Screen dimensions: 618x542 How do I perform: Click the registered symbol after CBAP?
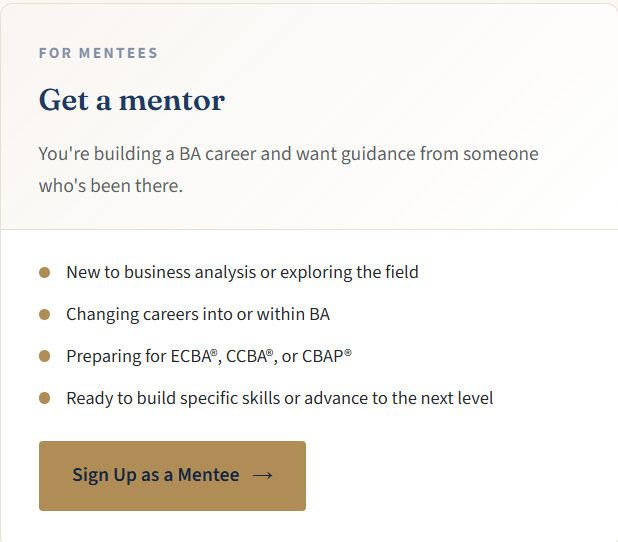(x=348, y=352)
